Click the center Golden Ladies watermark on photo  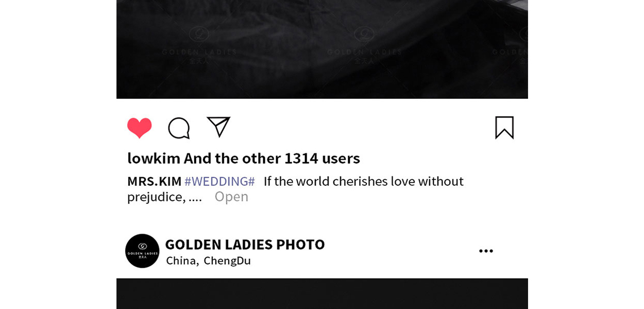(x=364, y=45)
